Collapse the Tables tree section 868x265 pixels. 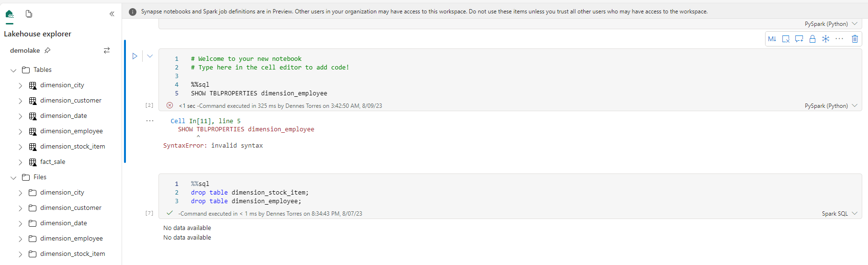[13, 70]
